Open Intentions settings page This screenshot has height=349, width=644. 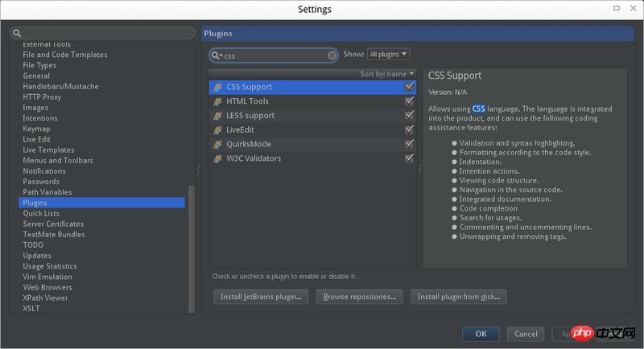coord(39,118)
